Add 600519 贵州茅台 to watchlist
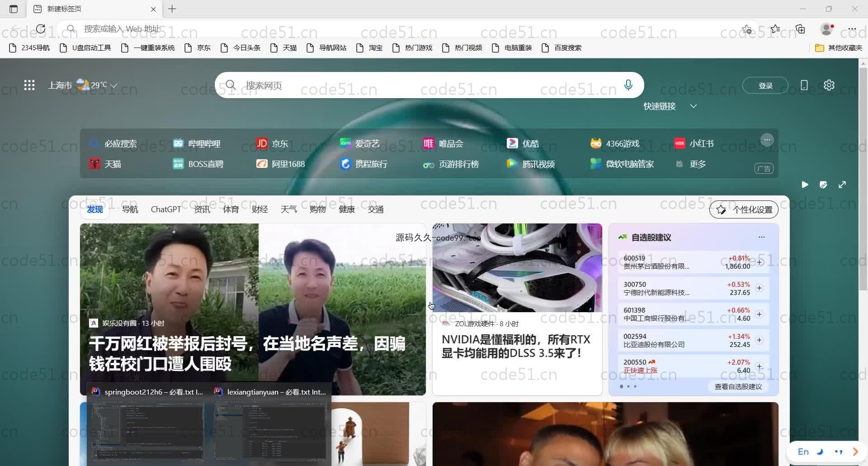This screenshot has height=466, width=868. coord(759,262)
